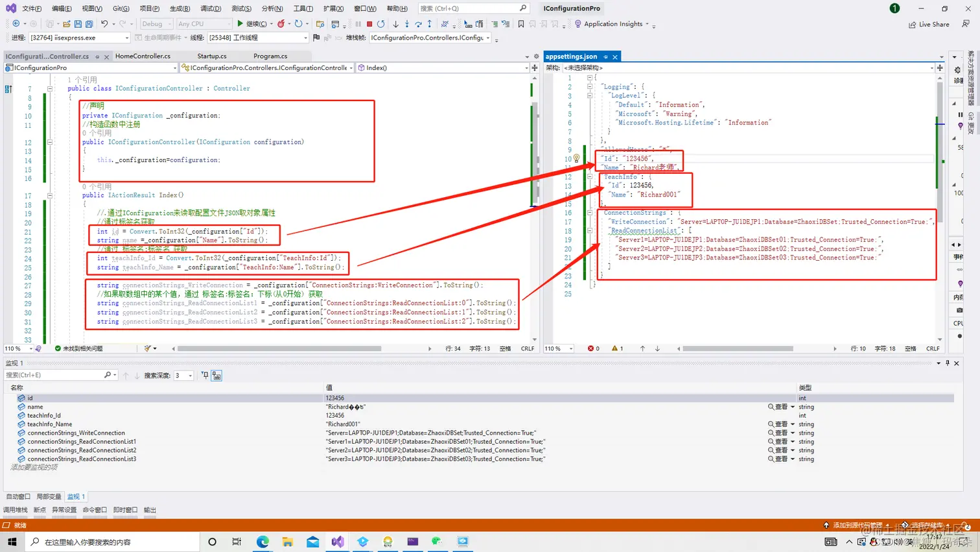Open the search depth 3 dropdown

point(183,376)
